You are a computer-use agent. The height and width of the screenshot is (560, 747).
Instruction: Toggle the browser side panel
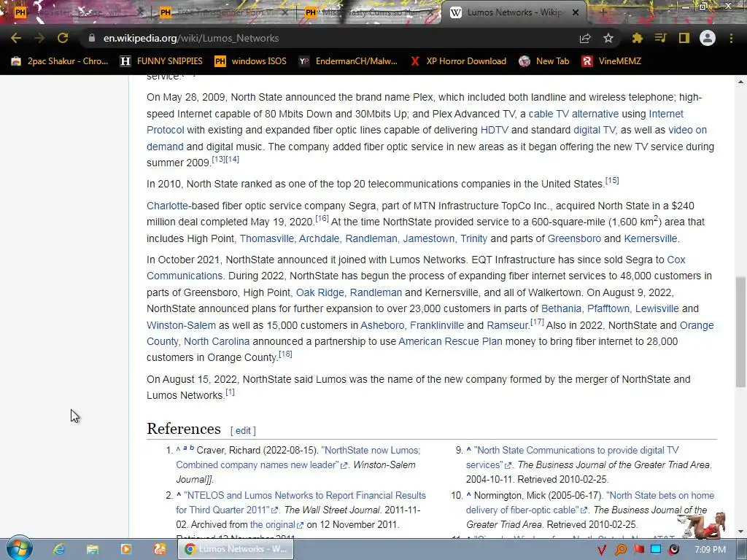coord(684,38)
